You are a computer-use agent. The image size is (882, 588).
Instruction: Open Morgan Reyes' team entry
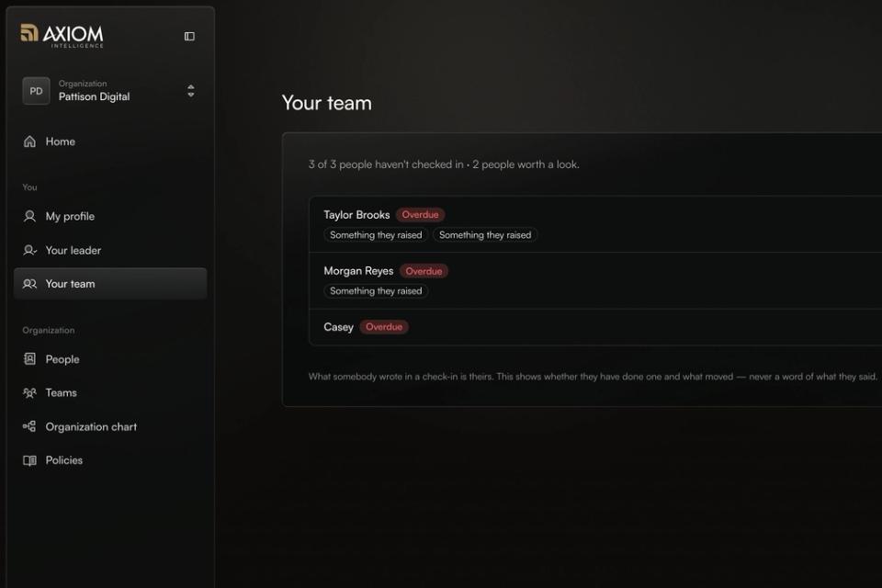pyautogui.click(x=595, y=280)
